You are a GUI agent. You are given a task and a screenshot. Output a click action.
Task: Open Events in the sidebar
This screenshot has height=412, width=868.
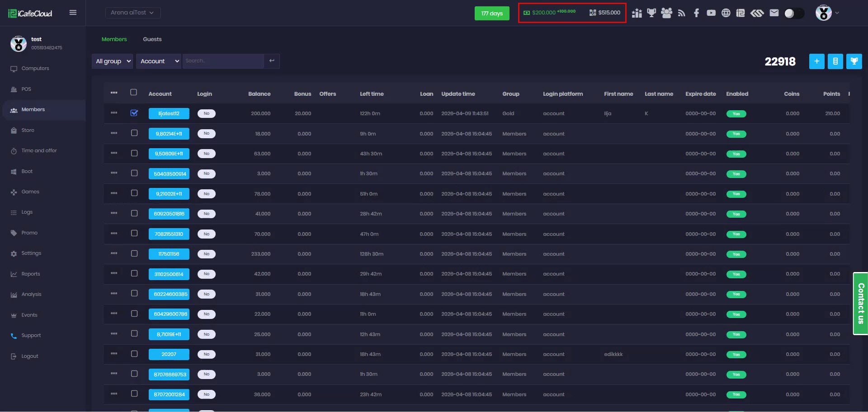click(x=29, y=315)
